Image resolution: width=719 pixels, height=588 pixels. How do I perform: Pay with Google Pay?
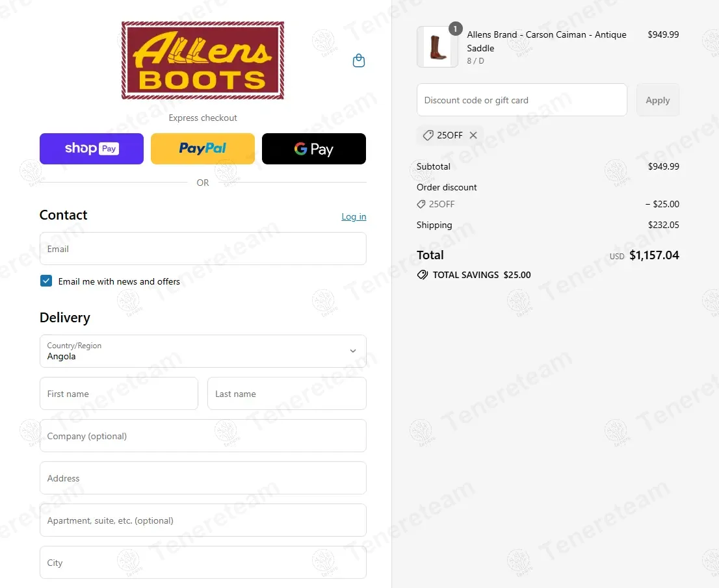click(x=313, y=149)
